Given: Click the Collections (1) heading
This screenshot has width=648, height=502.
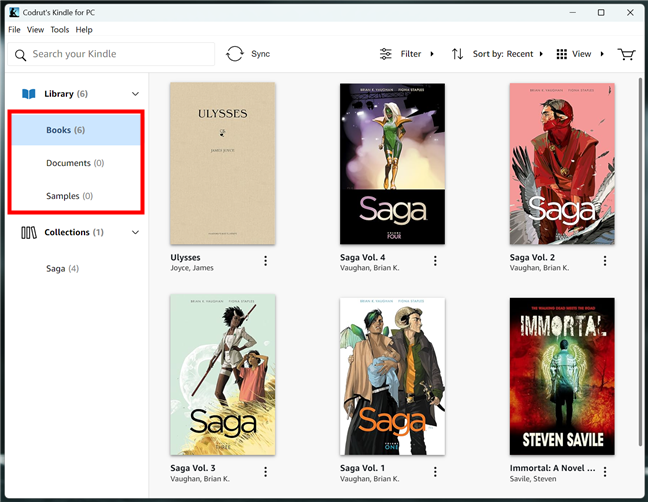Looking at the screenshot, I should click(74, 232).
